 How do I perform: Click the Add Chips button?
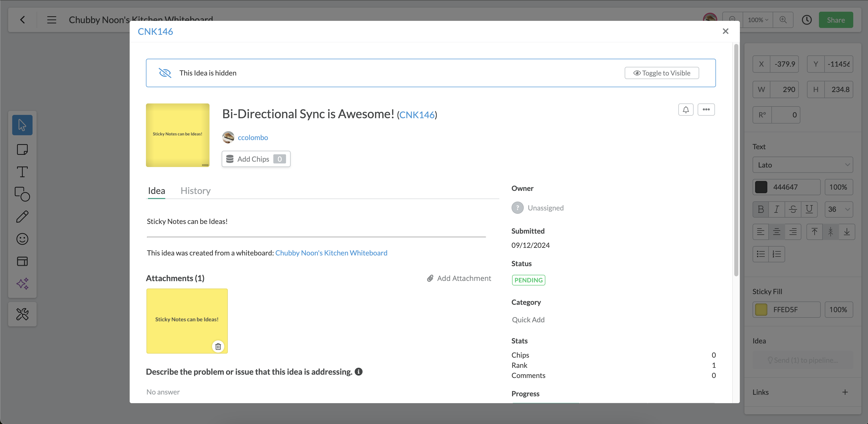point(256,159)
